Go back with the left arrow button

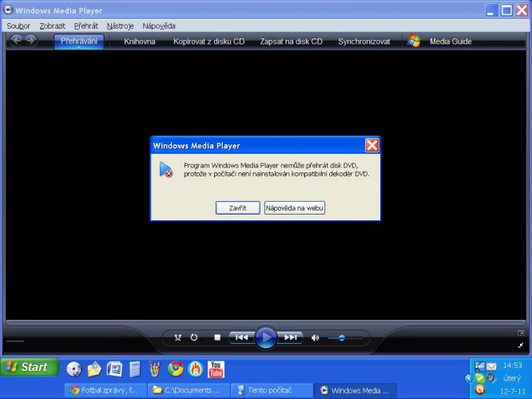(x=16, y=41)
